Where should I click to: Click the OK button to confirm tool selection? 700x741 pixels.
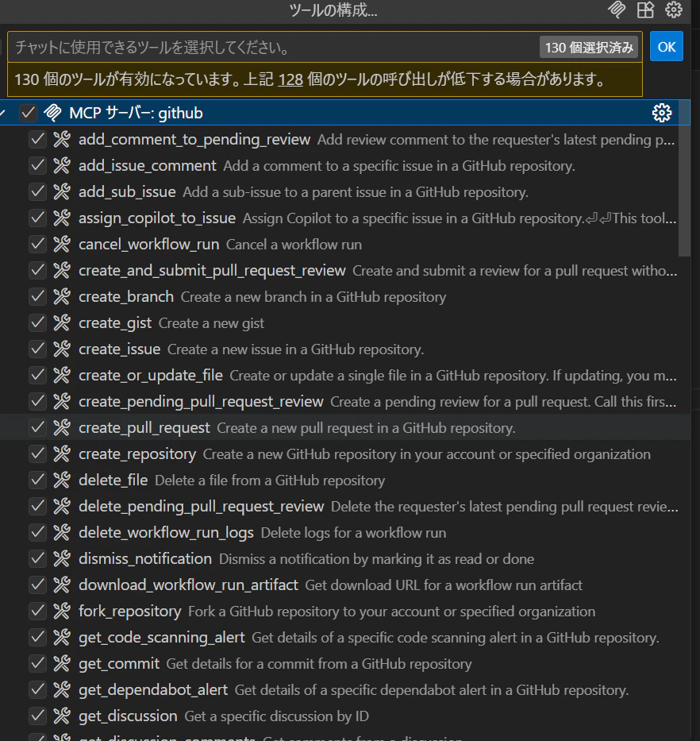pos(666,47)
